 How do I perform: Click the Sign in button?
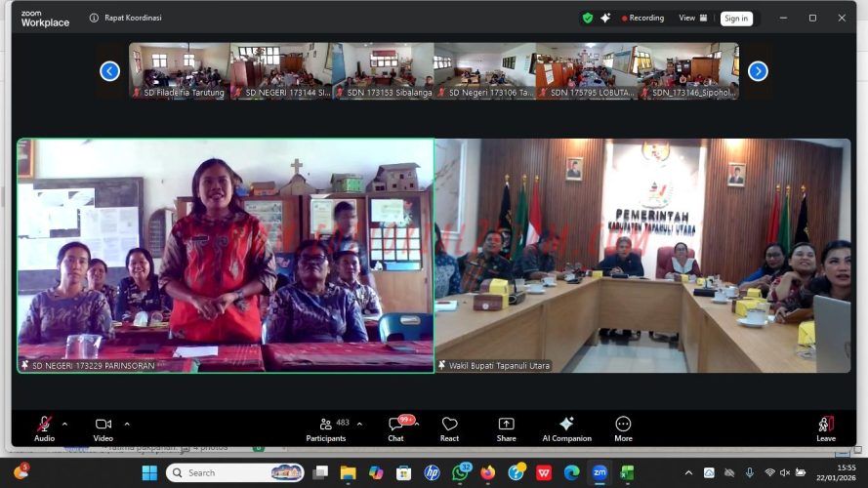[736, 18]
